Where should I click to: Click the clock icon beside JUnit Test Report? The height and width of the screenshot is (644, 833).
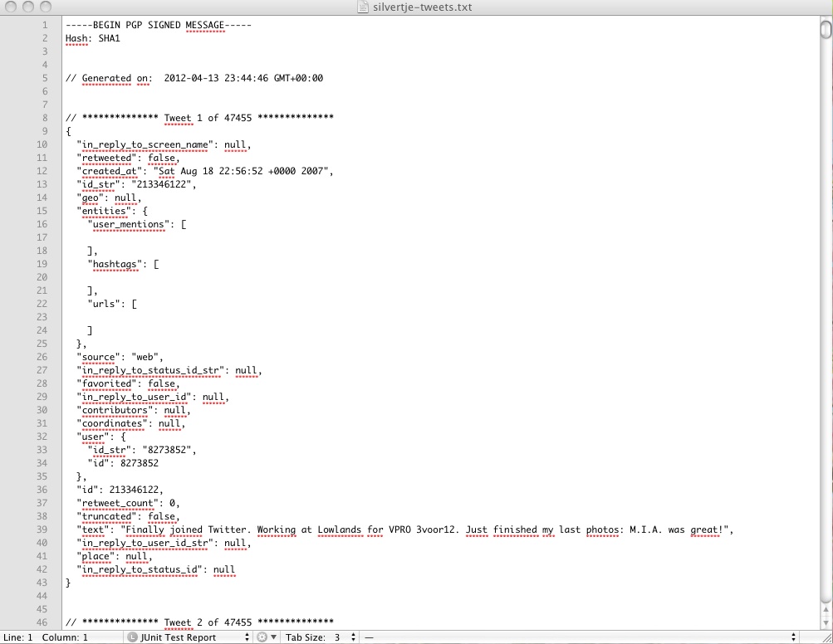[132, 637]
